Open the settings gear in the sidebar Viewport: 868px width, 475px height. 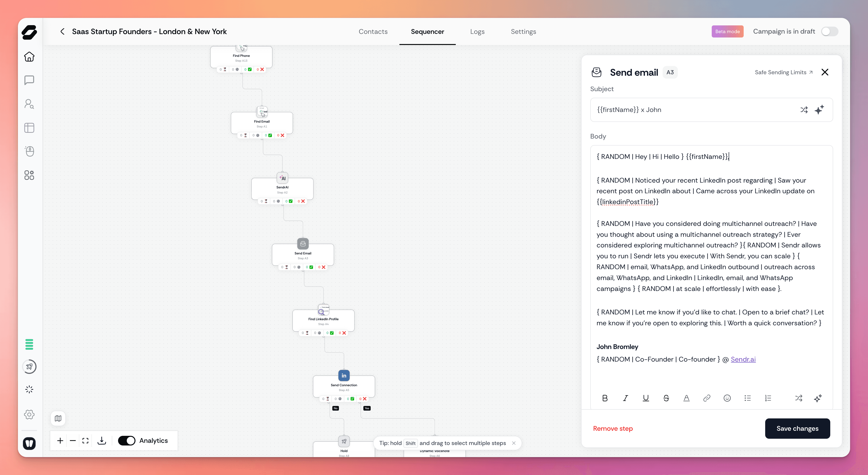coord(29,414)
